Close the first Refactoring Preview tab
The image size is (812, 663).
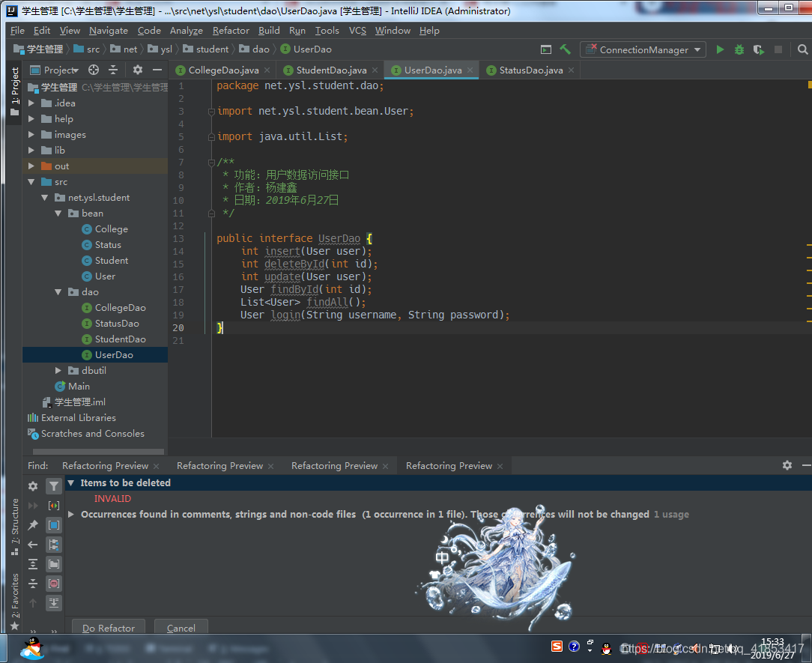click(x=157, y=466)
